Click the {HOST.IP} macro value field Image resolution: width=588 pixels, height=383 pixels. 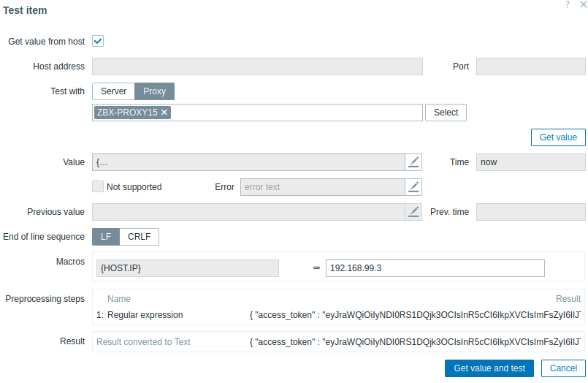coord(435,268)
